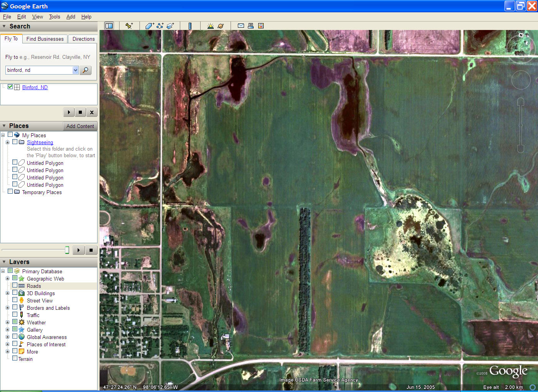This screenshot has width=538, height=392.
Task: Click the zoom slider in the map view
Action: coord(521,125)
